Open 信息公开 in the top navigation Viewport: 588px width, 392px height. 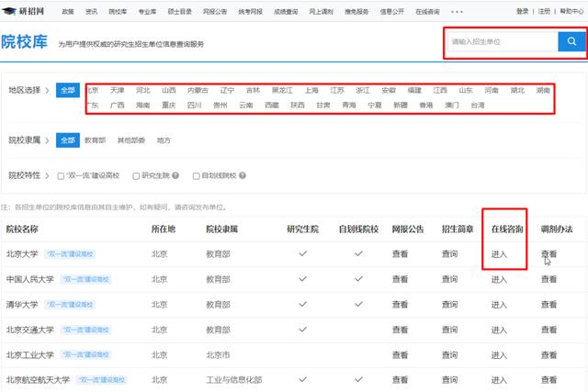pyautogui.click(x=392, y=12)
